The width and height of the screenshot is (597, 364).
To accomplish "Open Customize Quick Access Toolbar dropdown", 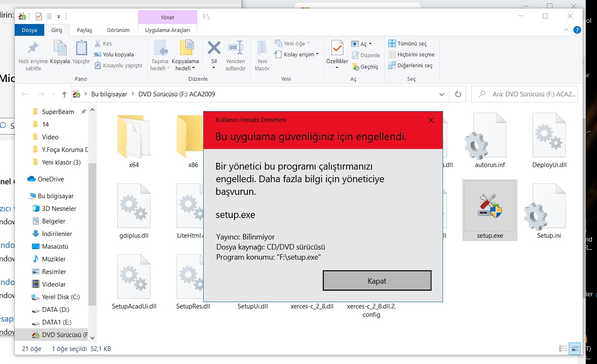I will tap(59, 16).
